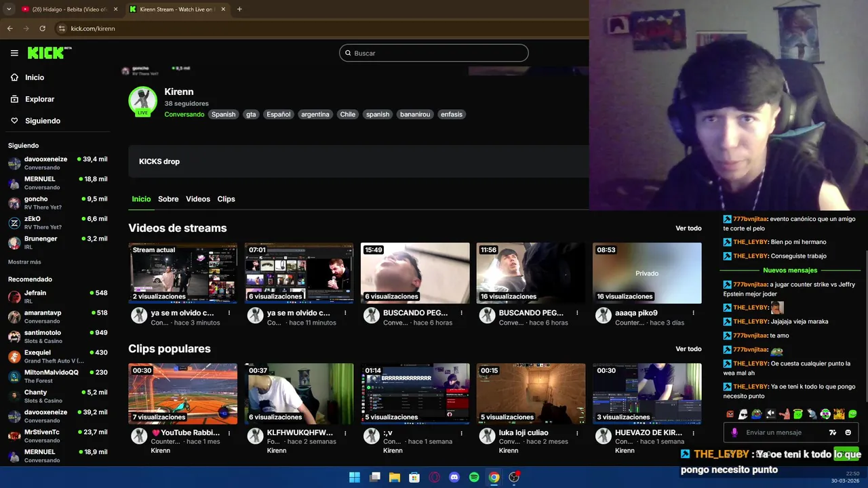
Task: Open davooxeneize channel with 39,4 mil viewers
Action: click(x=58, y=163)
